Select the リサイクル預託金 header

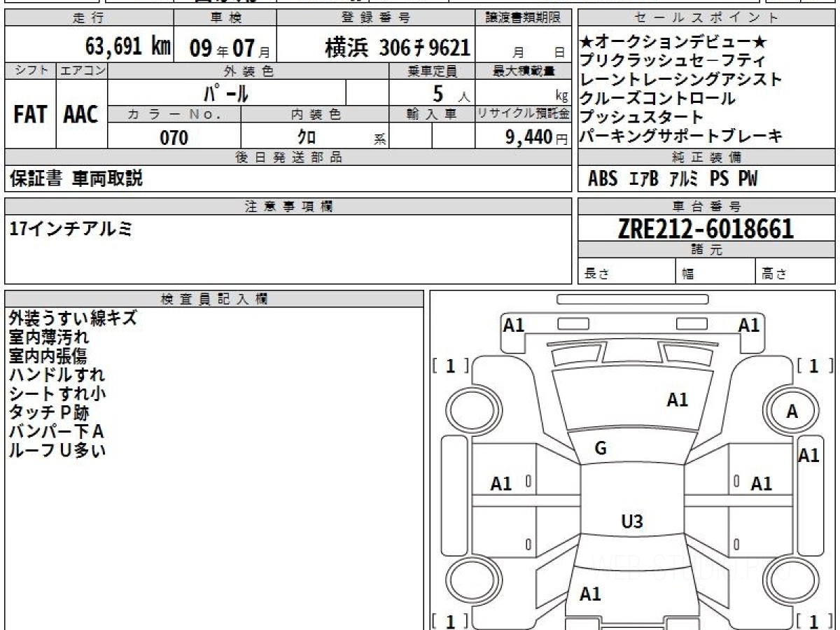coord(524,114)
